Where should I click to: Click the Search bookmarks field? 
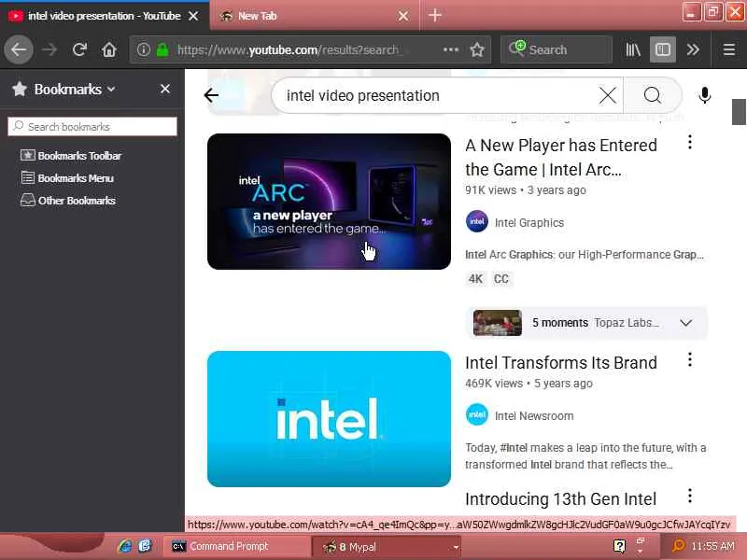coord(92,127)
